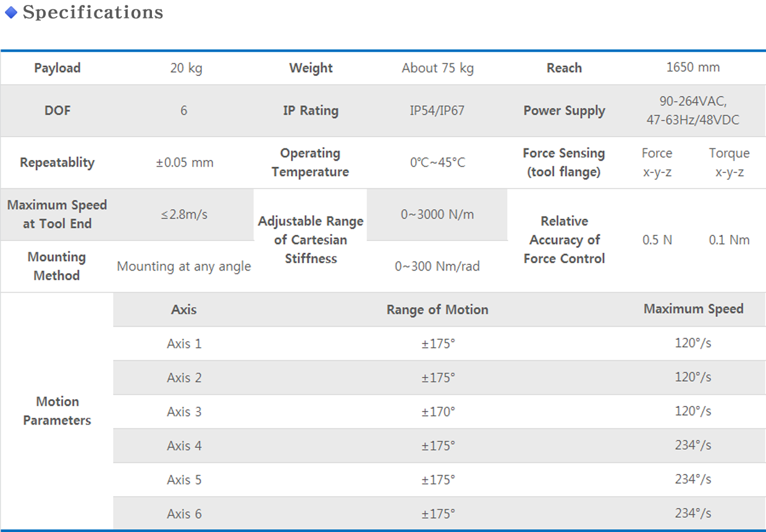Click the DOF label cell
This screenshot has height=532, width=766.
coord(57,111)
